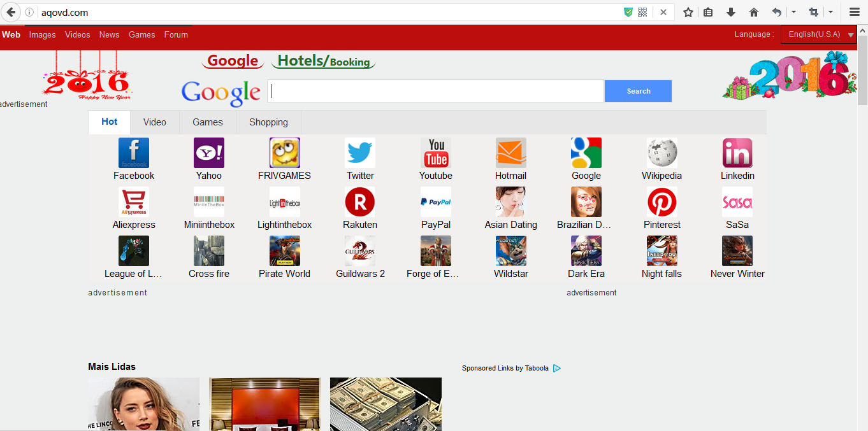Open the Pirate World game icon
Screen dimensions: 868x431
pyautogui.click(x=284, y=251)
